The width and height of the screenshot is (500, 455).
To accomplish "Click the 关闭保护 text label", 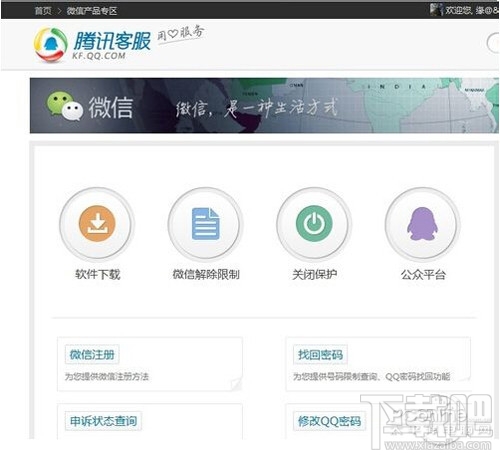I will point(314,274).
